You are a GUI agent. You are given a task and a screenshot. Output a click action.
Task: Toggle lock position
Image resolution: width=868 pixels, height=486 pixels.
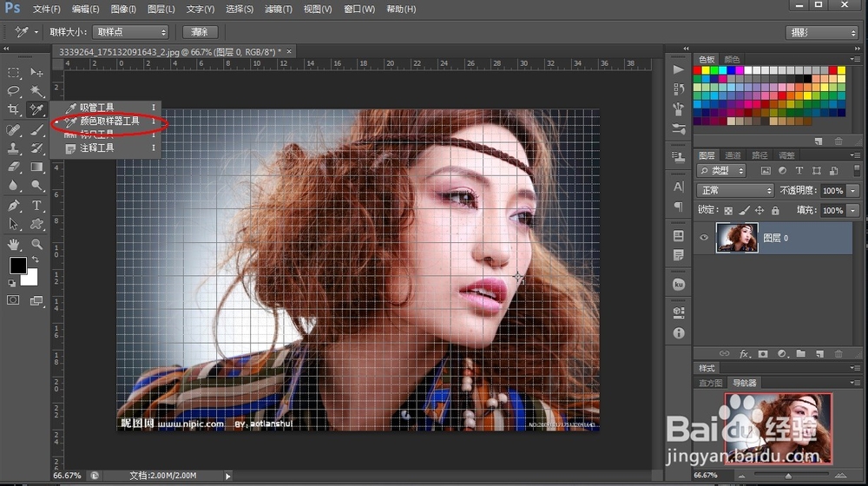pos(759,210)
